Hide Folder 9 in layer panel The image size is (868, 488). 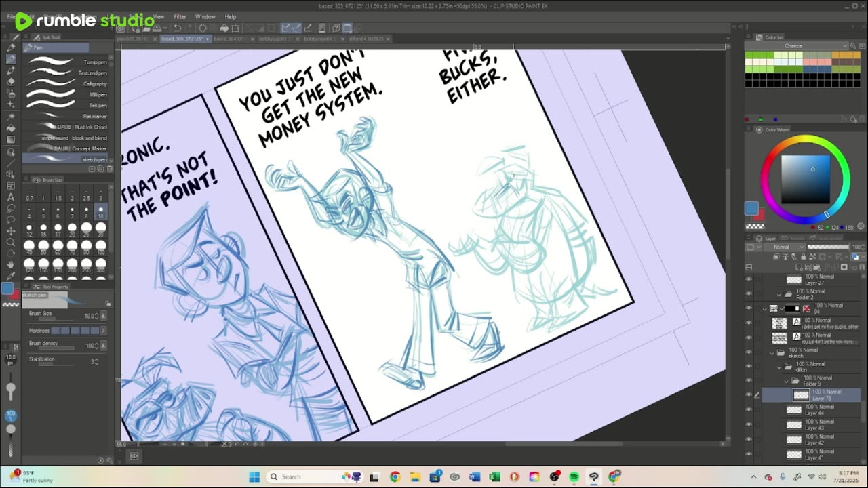[749, 381]
